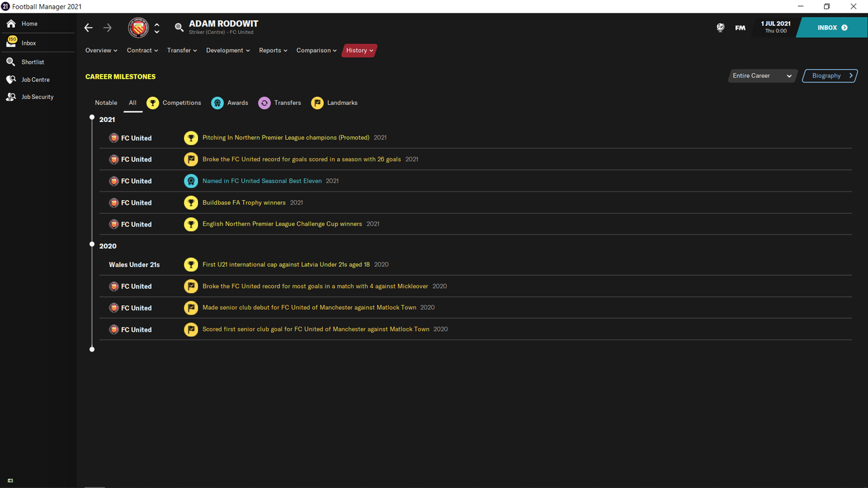The width and height of the screenshot is (868, 488).
Task: Open the Shortlist magnifier icon
Action: point(11,62)
